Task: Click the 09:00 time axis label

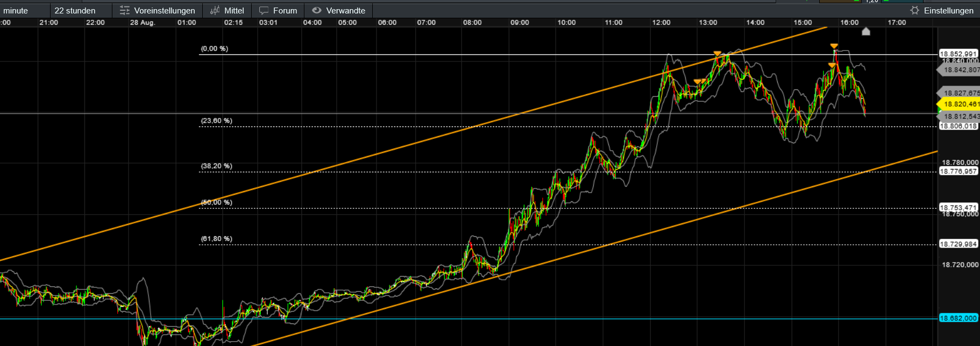Action: pos(520,23)
